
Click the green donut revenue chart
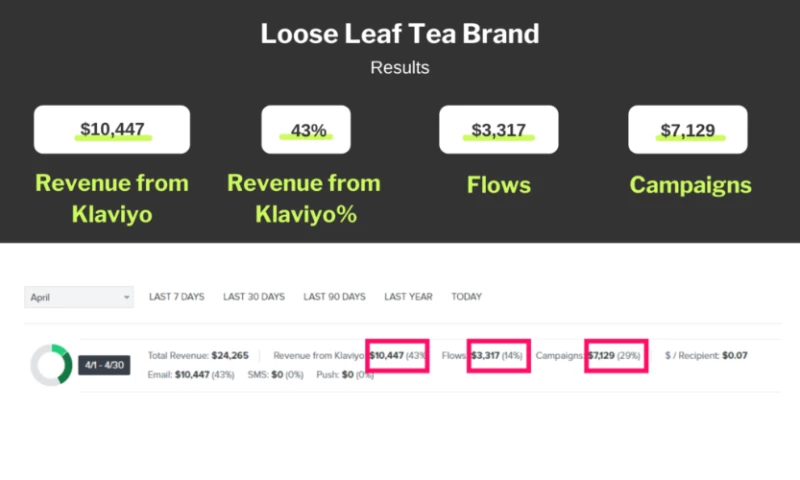click(50, 365)
